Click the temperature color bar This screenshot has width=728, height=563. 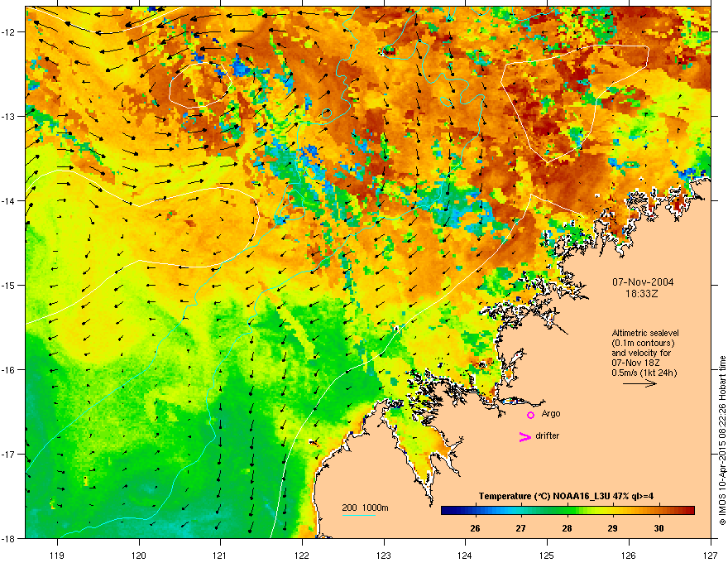568,511
